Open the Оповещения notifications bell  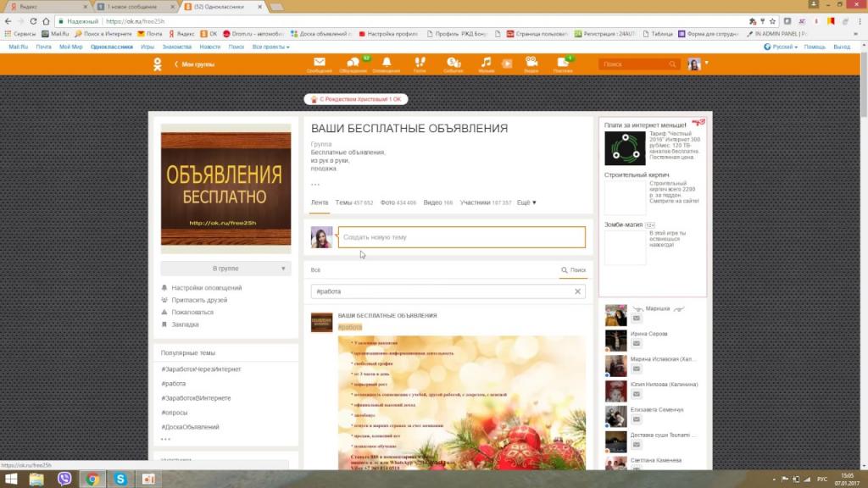[386, 61]
